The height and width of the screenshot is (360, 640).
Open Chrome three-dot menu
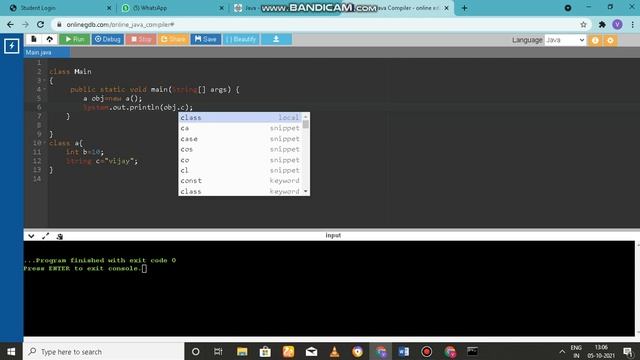coord(632,24)
